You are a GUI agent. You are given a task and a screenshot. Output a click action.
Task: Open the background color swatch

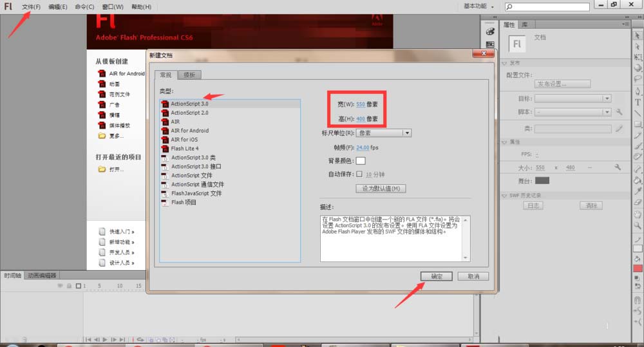pyautogui.click(x=361, y=160)
